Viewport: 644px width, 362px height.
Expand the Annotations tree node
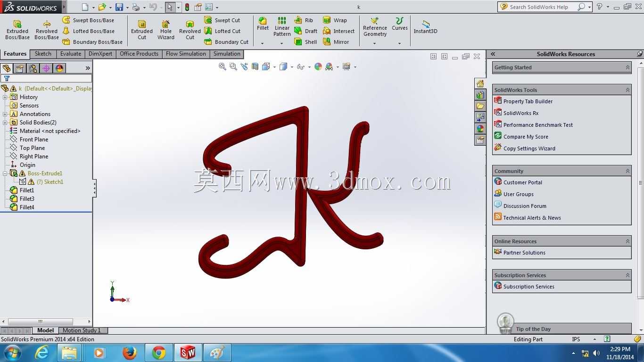tap(5, 114)
